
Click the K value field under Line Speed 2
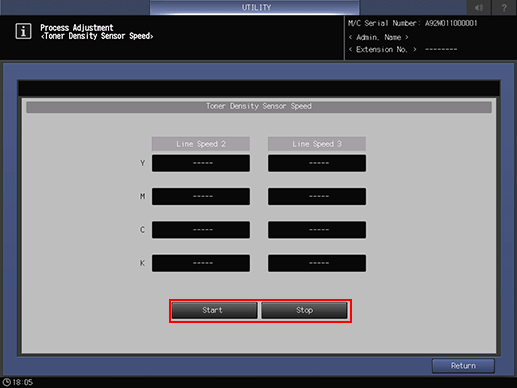tap(201, 263)
